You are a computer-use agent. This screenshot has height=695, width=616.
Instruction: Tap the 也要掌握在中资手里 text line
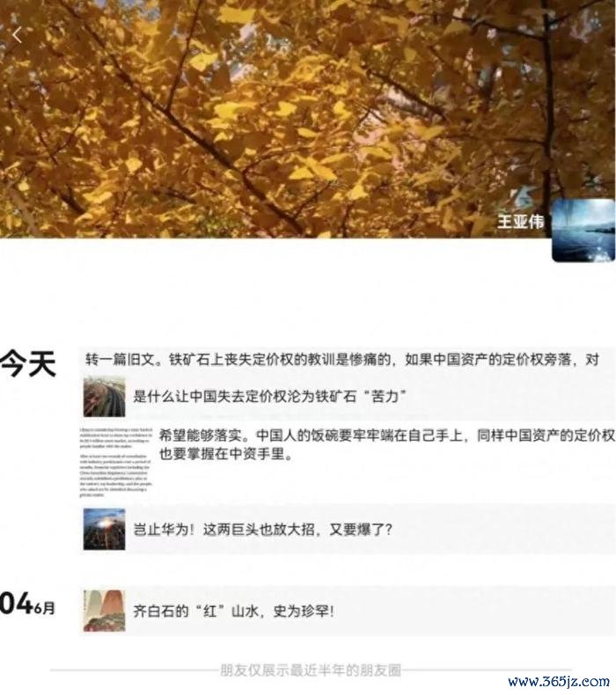click(x=226, y=454)
